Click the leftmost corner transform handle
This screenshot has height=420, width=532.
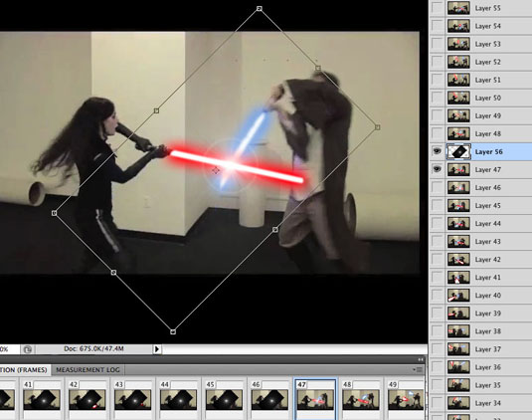[x=55, y=213]
